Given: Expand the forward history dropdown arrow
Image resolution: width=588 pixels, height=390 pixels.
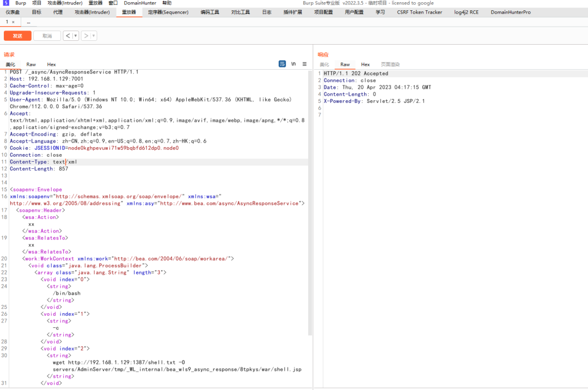Looking at the screenshot, I should click(x=94, y=36).
